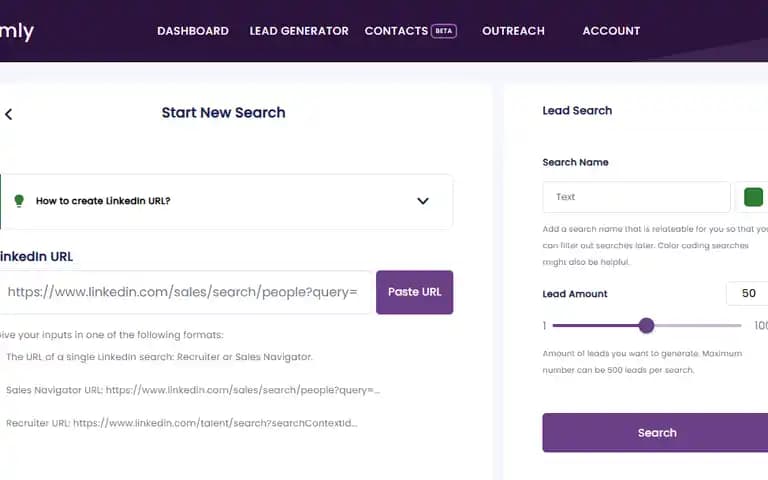Open the Contacts menu item
The height and width of the screenshot is (480, 768).
point(396,31)
